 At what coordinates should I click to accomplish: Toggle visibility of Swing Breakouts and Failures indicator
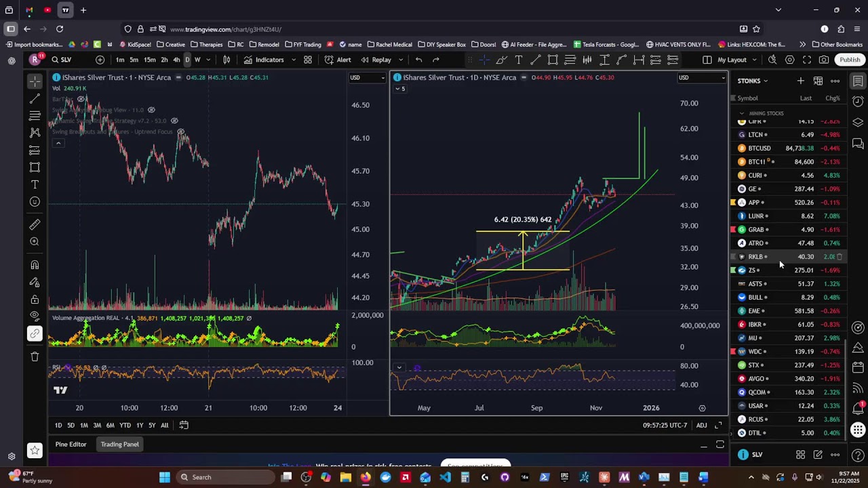point(181,131)
